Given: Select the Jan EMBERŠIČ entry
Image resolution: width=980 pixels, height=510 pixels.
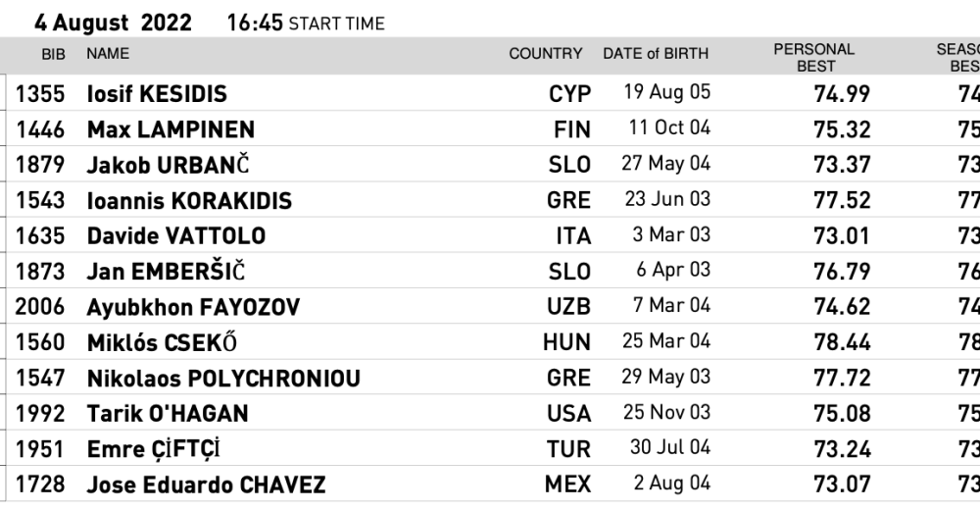Looking at the screenshot, I should (x=169, y=272).
